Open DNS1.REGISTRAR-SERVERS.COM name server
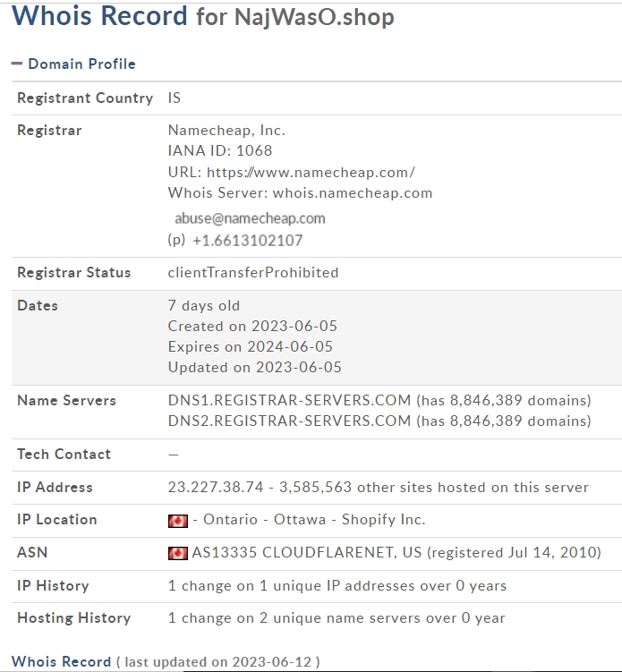622x672 pixels. [x=289, y=400]
